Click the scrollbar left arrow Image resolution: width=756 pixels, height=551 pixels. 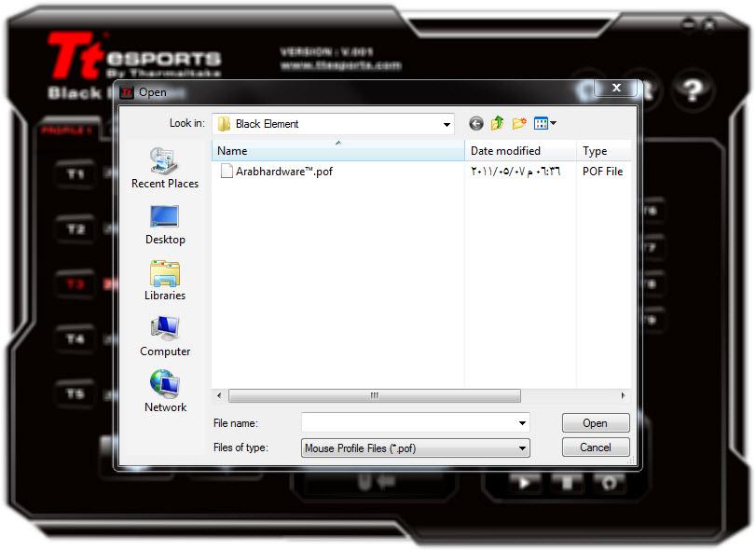(x=219, y=396)
